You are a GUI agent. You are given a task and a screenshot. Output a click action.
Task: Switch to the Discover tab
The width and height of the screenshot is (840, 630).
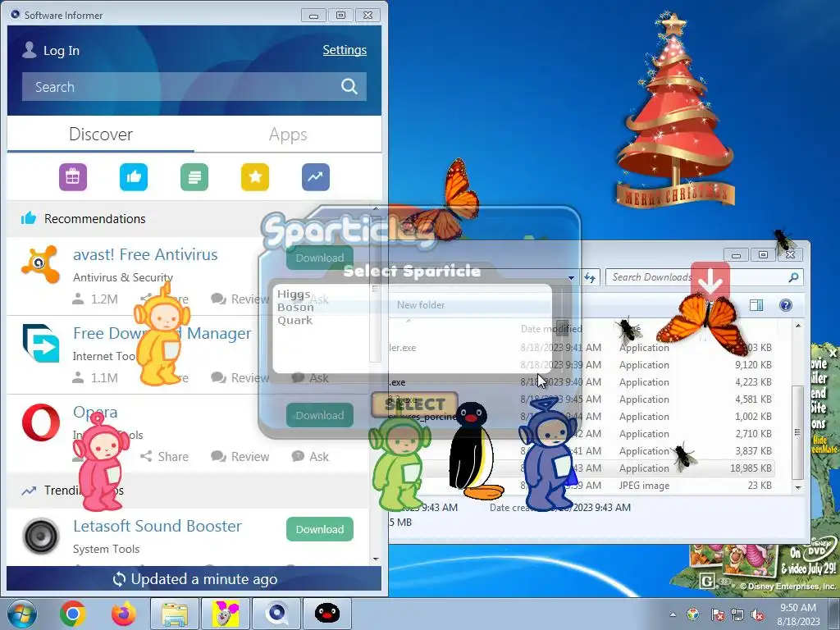coord(101,134)
